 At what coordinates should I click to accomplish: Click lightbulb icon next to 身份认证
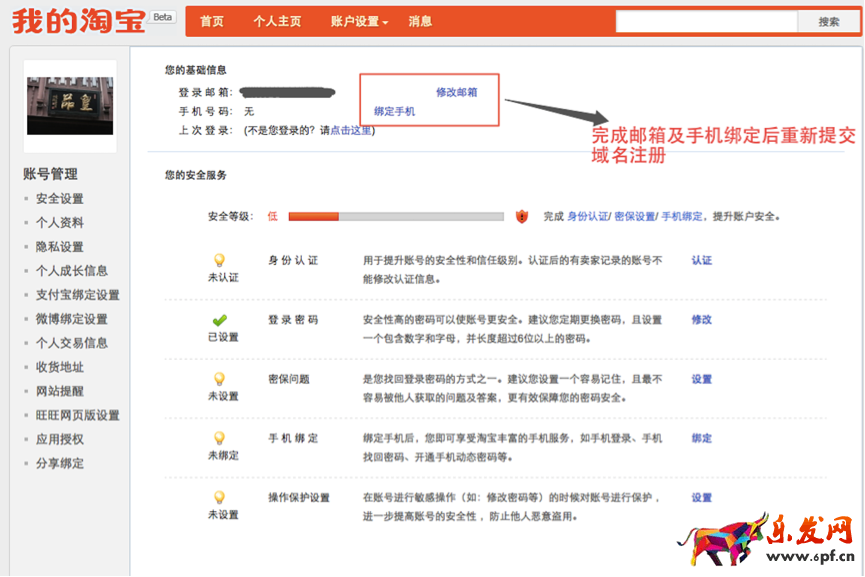[x=220, y=260]
